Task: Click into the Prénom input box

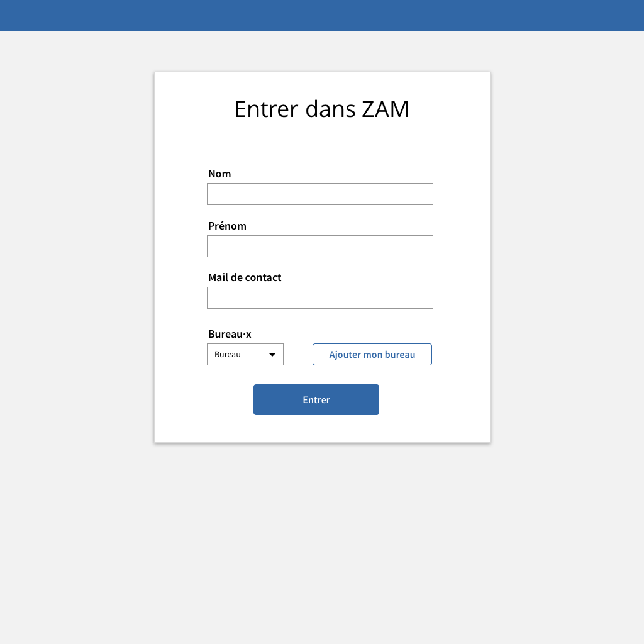Action: 320,246
